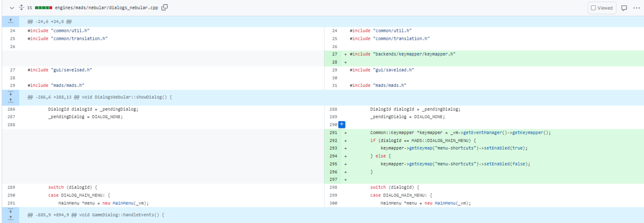Copy the dialogs_nebular.cpp file path
Image resolution: width=644 pixels, height=223 pixels.
[165, 7]
